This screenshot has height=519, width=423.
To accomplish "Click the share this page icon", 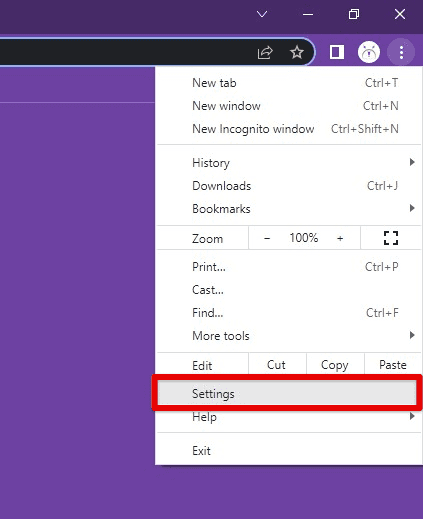I will pos(265,52).
